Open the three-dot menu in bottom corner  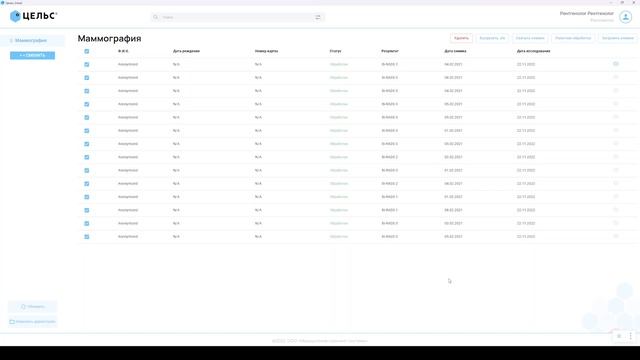[x=631, y=336]
